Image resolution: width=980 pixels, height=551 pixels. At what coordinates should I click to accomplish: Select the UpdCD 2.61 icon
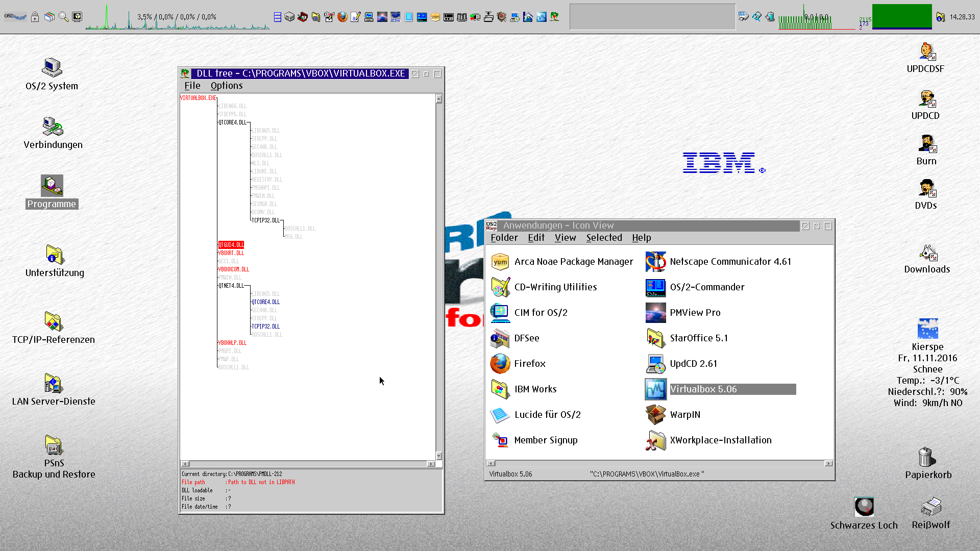tap(655, 364)
